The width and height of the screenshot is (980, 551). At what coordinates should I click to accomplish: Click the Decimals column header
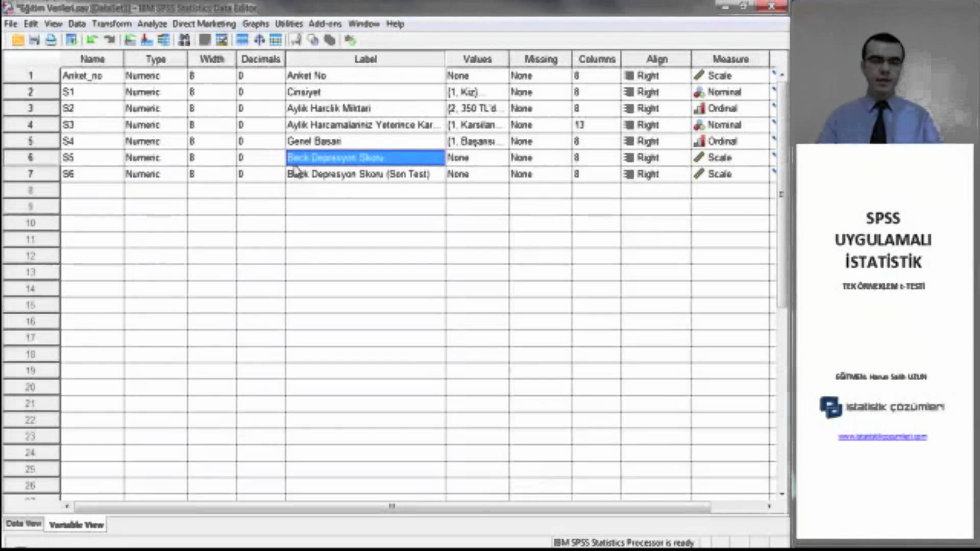point(261,59)
